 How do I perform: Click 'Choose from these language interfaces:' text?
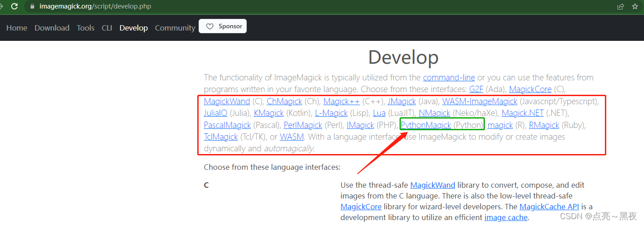(x=272, y=167)
